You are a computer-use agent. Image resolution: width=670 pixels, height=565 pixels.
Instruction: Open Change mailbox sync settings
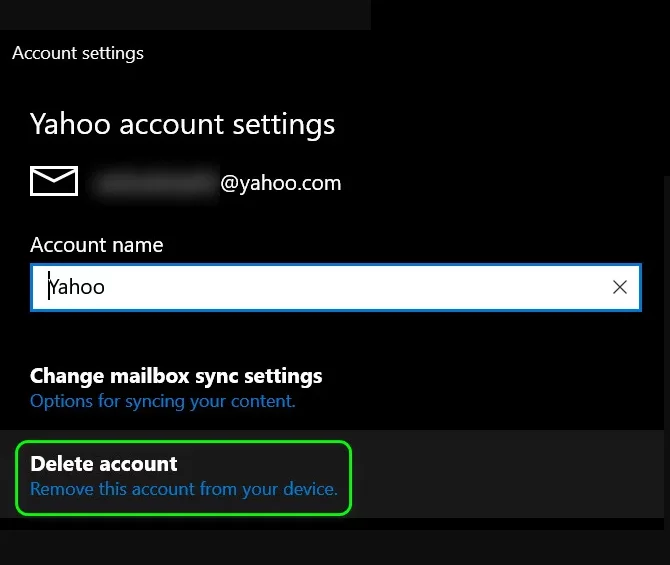point(176,376)
